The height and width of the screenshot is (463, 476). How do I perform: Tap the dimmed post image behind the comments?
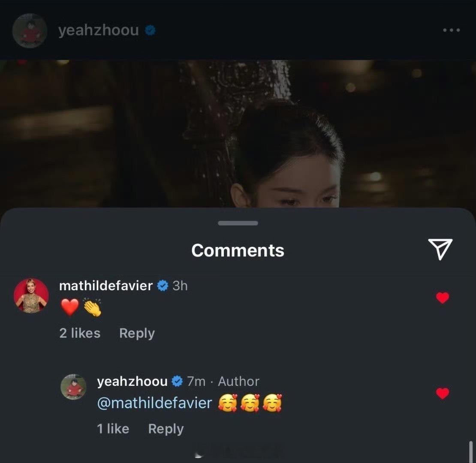[x=238, y=133]
